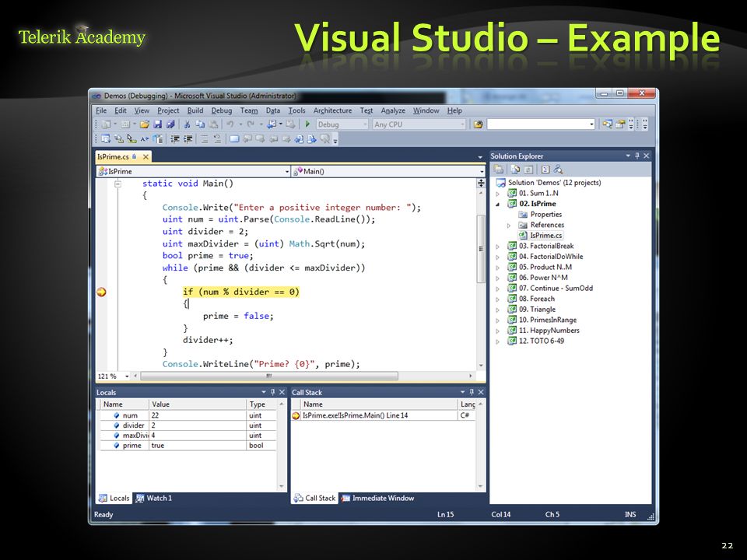Image resolution: width=747 pixels, height=560 pixels.
Task: Click the Copy icon in toolbar
Action: pyautogui.click(x=200, y=124)
